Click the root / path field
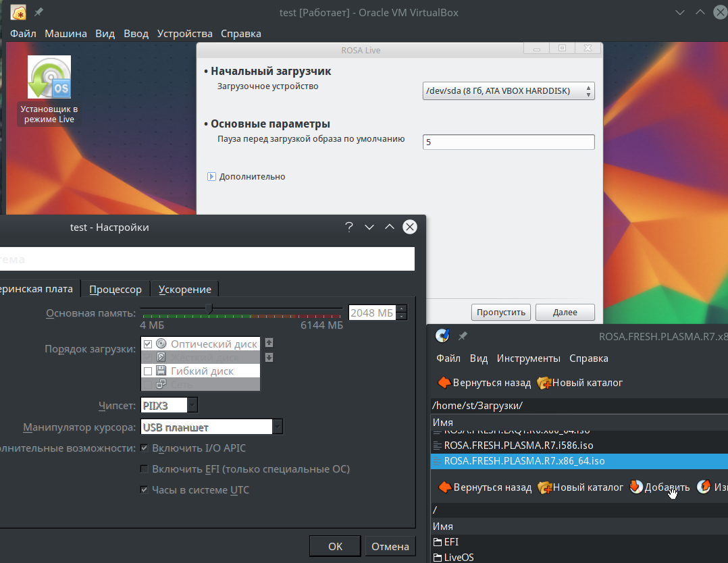Image resolution: width=728 pixels, height=563 pixels. pos(579,510)
